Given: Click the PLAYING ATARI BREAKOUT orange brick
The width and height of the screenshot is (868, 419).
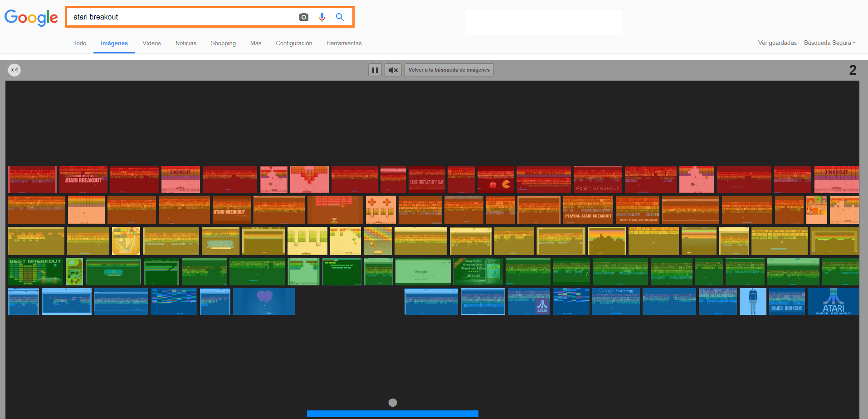Looking at the screenshot, I should tap(588, 210).
